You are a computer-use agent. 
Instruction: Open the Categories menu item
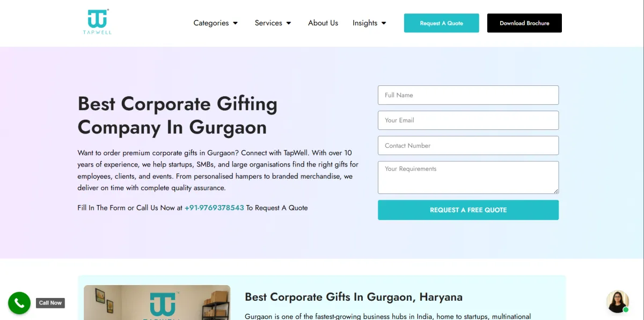211,23
